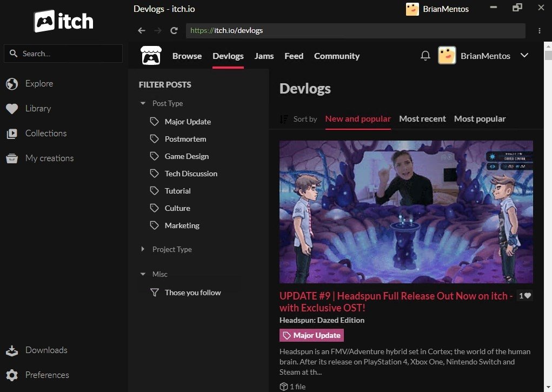Select the Devlogs tab

pyautogui.click(x=228, y=56)
